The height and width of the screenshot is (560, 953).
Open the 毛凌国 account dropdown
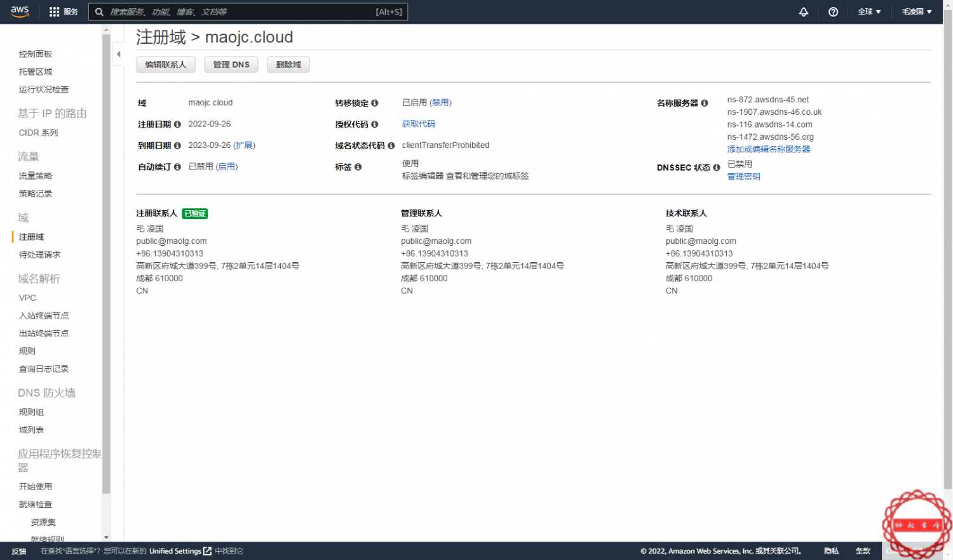pyautogui.click(x=917, y=11)
